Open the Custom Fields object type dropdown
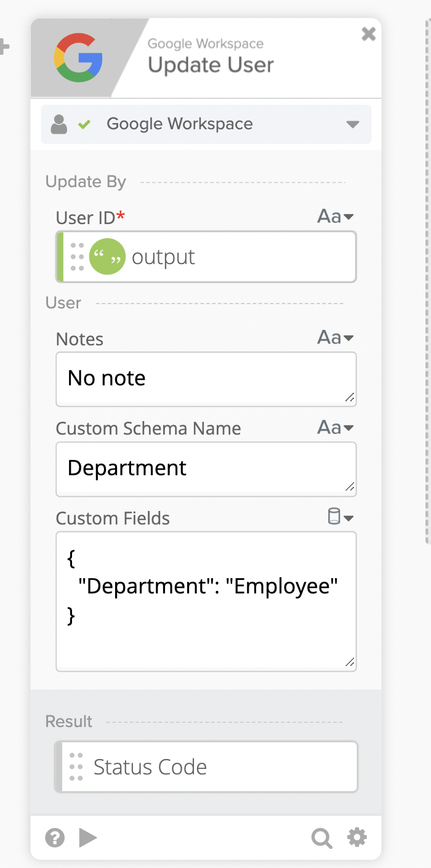Viewport: 431px width, 868px height. click(340, 517)
